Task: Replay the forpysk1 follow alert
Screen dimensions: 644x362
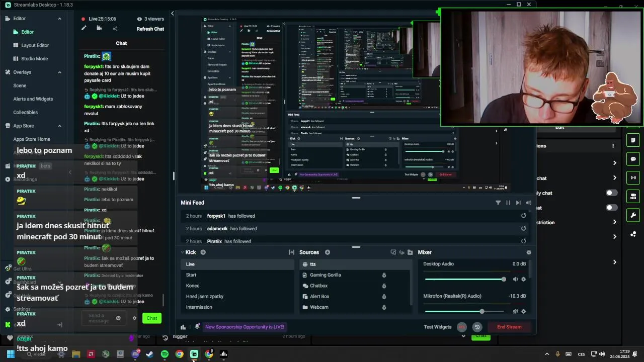Action: click(x=523, y=216)
